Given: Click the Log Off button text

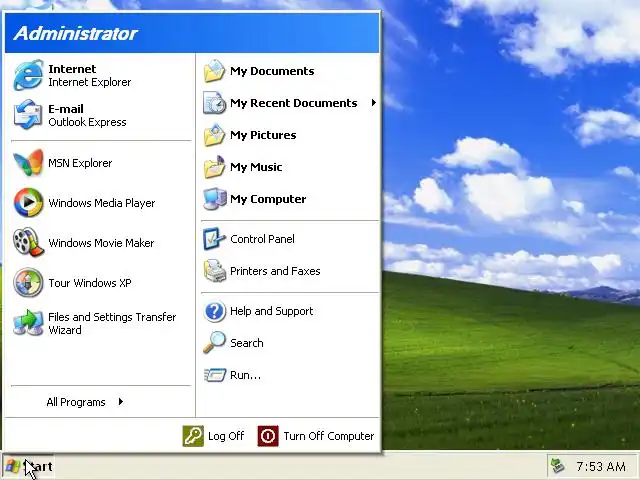Looking at the screenshot, I should pos(226,436).
